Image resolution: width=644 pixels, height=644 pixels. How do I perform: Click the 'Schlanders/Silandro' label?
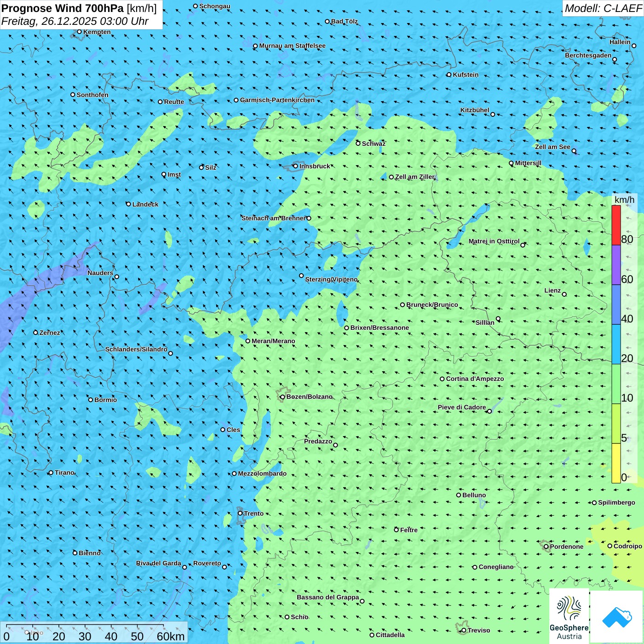coord(136,349)
